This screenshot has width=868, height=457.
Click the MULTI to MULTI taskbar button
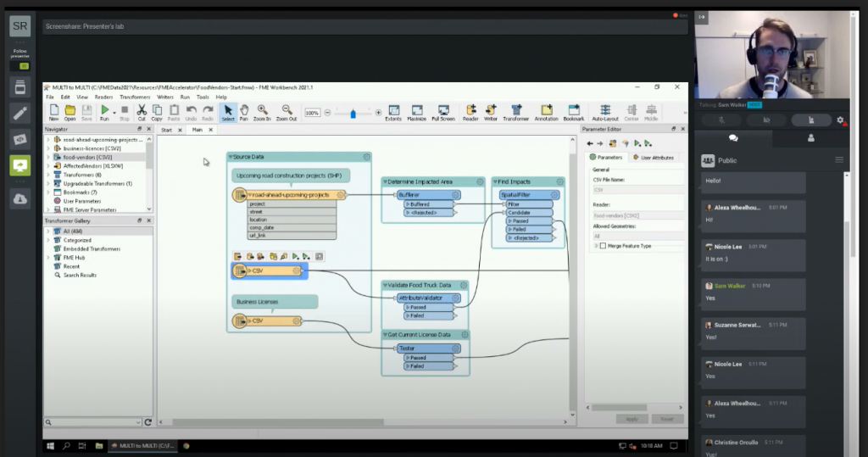point(142,445)
